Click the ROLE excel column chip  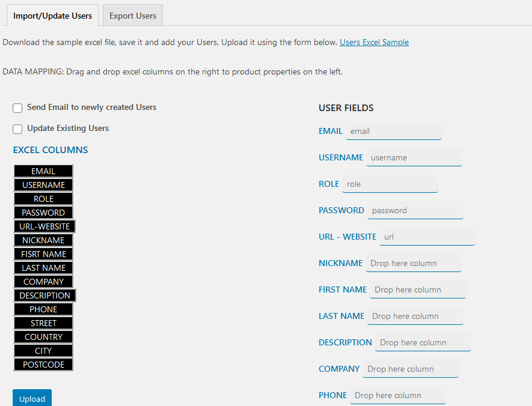43,198
